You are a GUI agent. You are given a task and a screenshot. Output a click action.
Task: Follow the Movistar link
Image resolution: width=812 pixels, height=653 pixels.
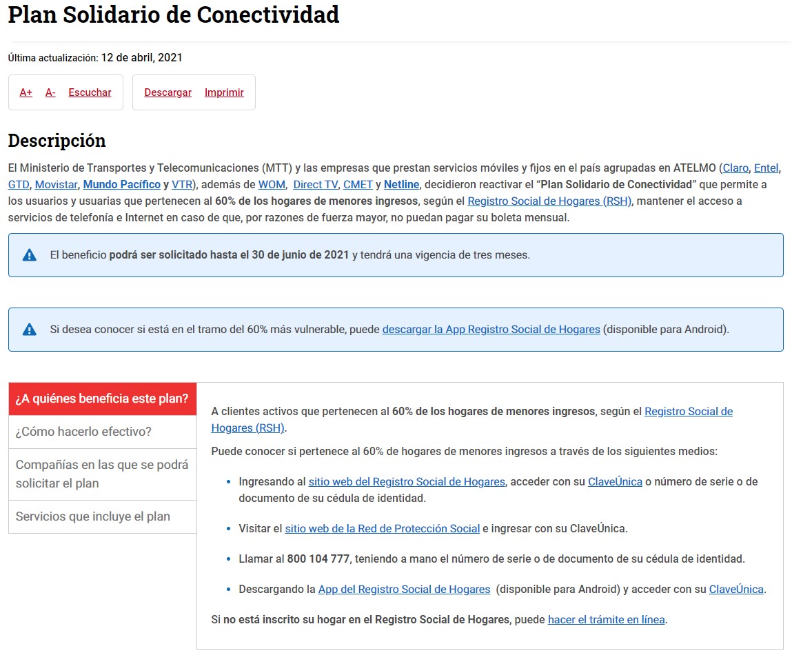pos(55,184)
